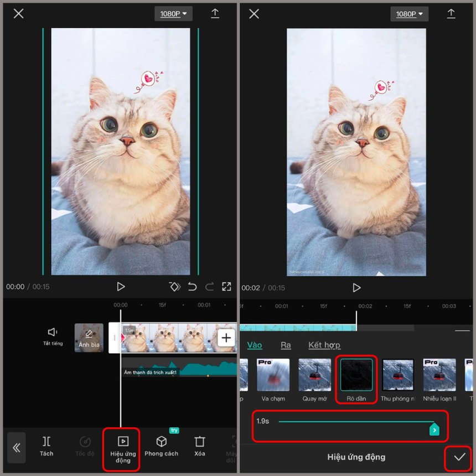Open the Phong cách style tool
The height and width of the screenshot is (476, 476).
click(x=161, y=442)
